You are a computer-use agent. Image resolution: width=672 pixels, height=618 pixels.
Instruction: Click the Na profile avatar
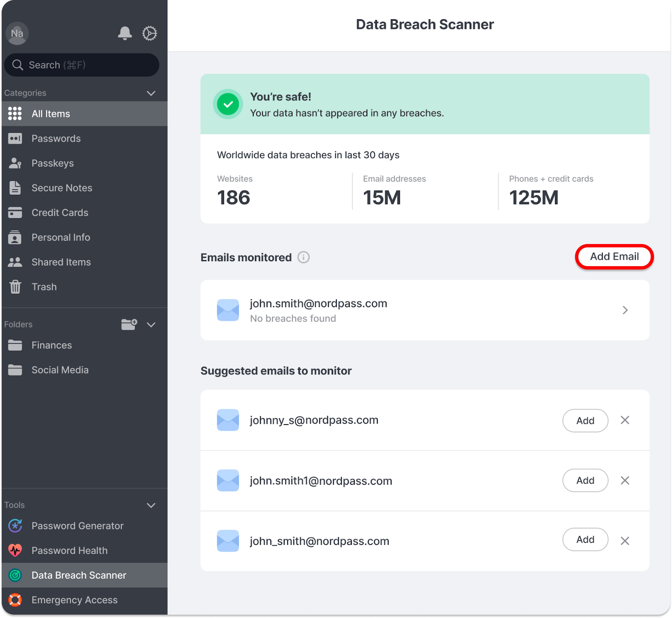coord(17,33)
